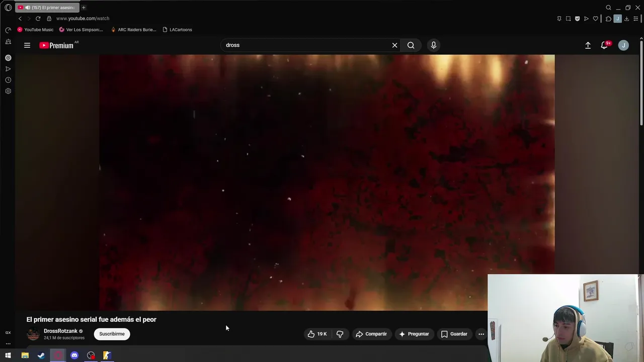Image resolution: width=644 pixels, height=362 pixels.
Task: Click the site security padlock icon
Action: coord(49,19)
